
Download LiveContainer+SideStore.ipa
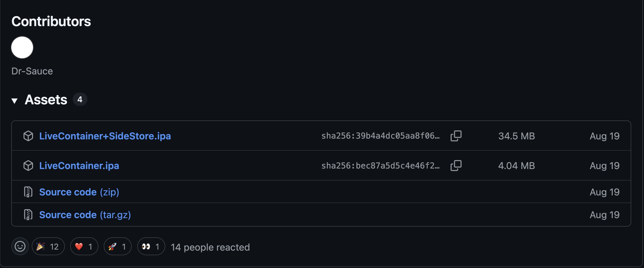coord(105,136)
